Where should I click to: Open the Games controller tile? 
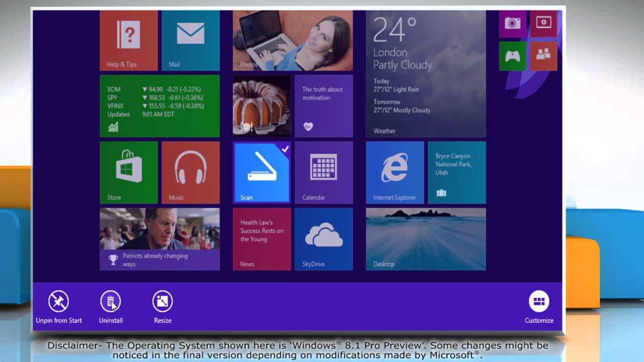(x=513, y=56)
